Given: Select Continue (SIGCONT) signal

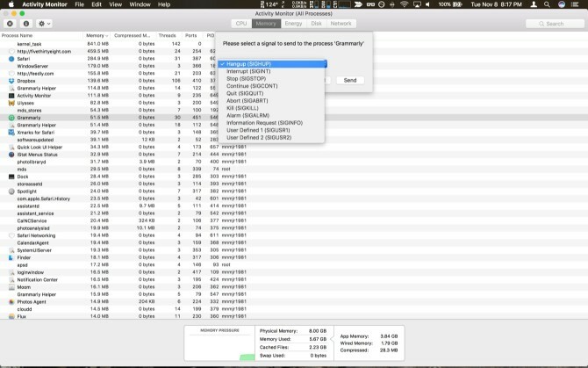Looking at the screenshot, I should [x=272, y=86].
